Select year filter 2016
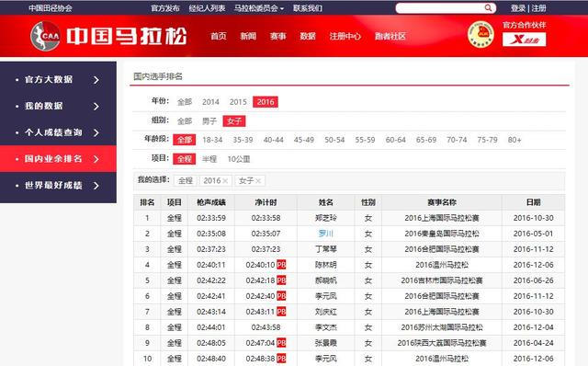Viewport: 588px width, 366px height. click(x=266, y=102)
